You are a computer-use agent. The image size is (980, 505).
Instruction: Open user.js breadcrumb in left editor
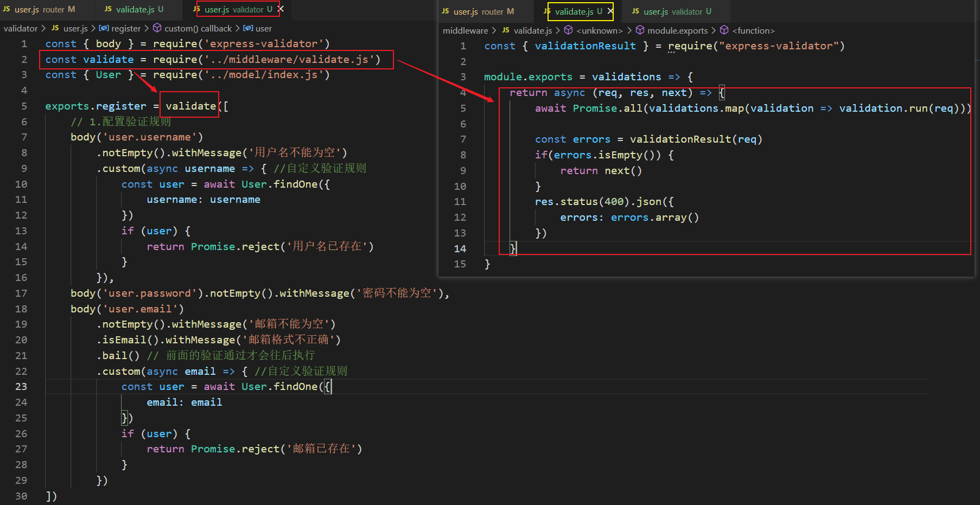pos(75,28)
